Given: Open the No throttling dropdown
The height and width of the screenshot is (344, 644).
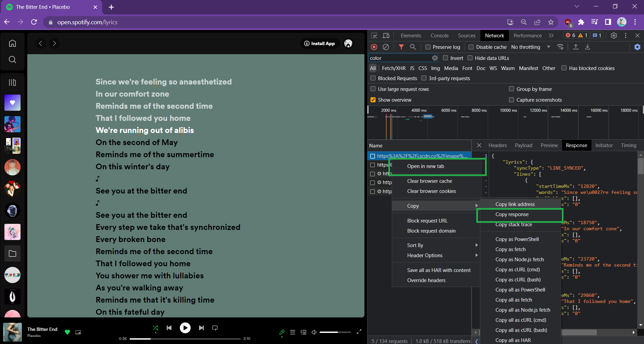Looking at the screenshot, I should 529,47.
